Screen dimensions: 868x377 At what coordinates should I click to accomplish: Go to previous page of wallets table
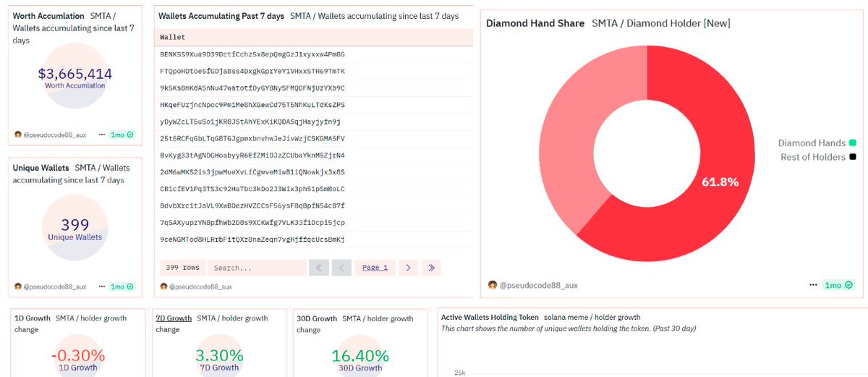(x=342, y=268)
